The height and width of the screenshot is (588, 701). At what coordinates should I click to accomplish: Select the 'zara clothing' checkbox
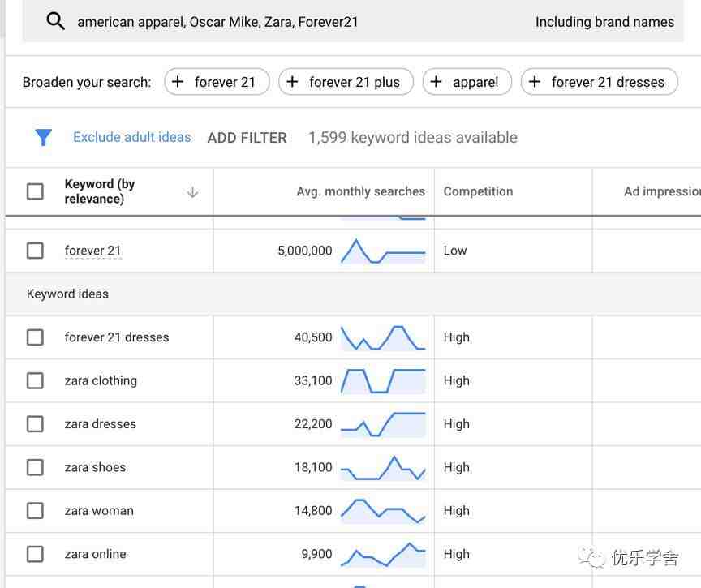(x=35, y=380)
